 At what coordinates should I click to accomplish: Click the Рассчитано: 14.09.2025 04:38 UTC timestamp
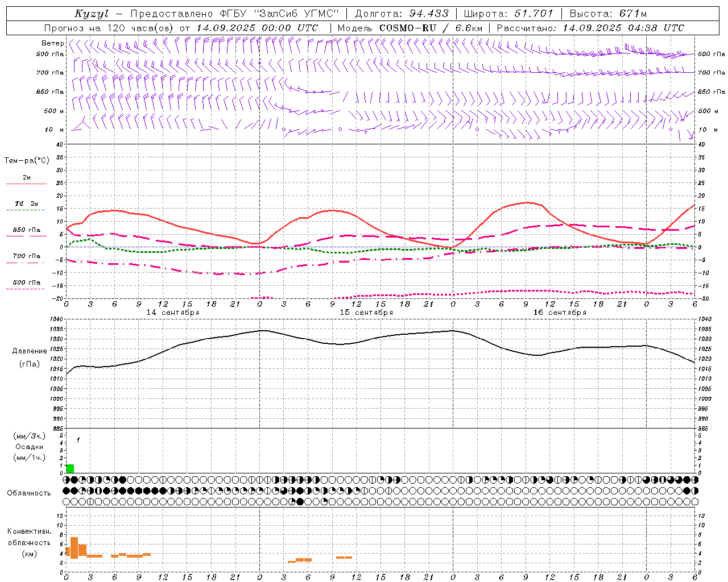pos(590,28)
